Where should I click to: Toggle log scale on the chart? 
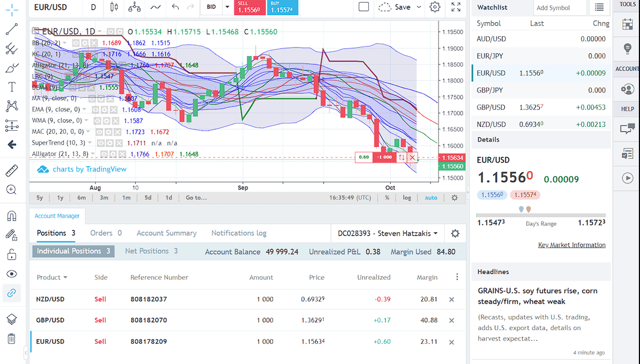point(407,198)
